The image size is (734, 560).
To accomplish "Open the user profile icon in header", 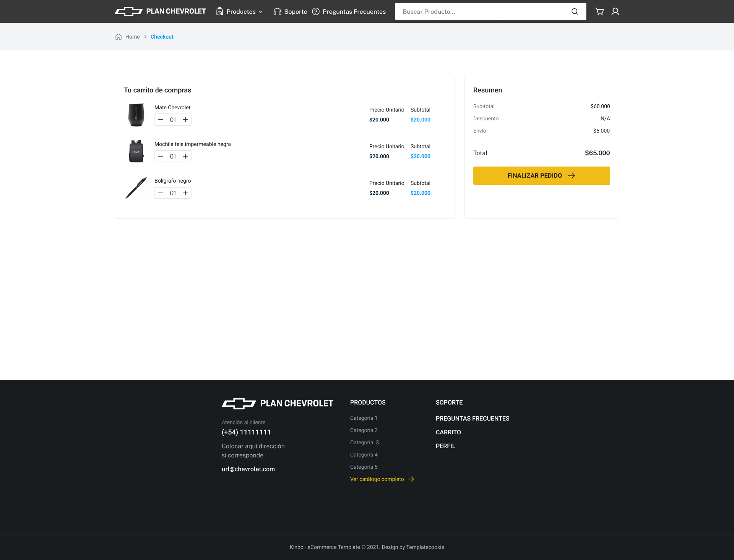I will point(615,11).
